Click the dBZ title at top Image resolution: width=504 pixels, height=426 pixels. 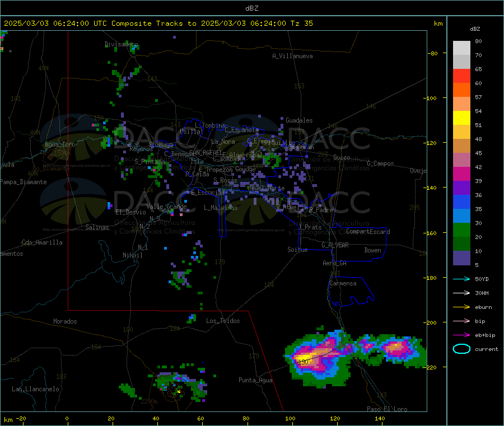point(251,8)
